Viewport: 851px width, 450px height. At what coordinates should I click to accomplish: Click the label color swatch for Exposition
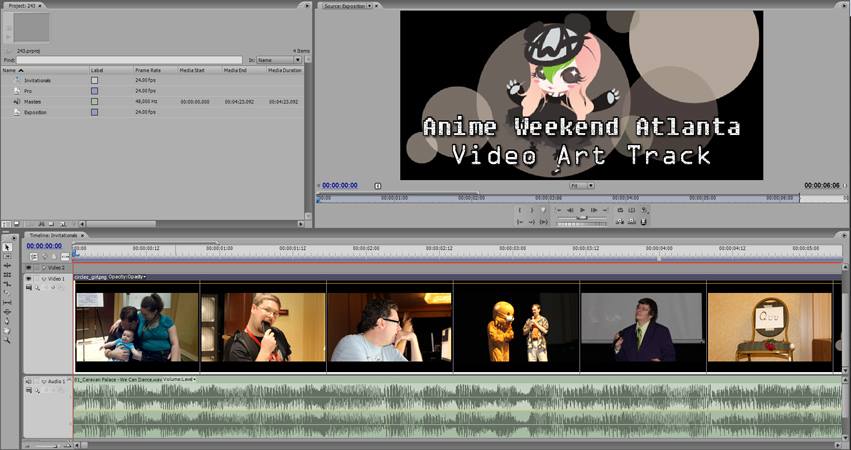tap(94, 112)
